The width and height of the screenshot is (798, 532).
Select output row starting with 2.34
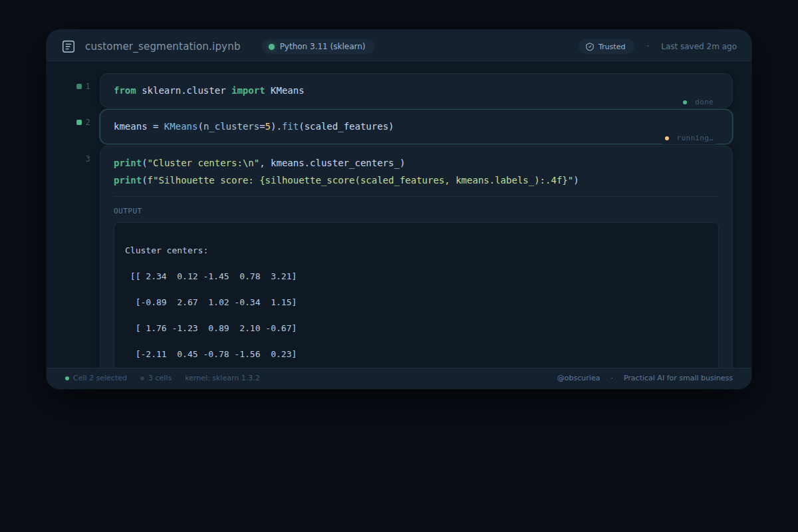(x=213, y=276)
